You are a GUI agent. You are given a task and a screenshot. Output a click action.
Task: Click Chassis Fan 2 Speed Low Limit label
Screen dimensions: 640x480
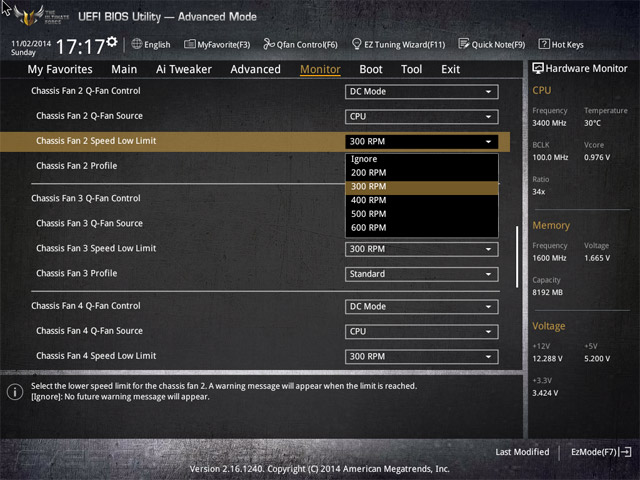click(96, 141)
